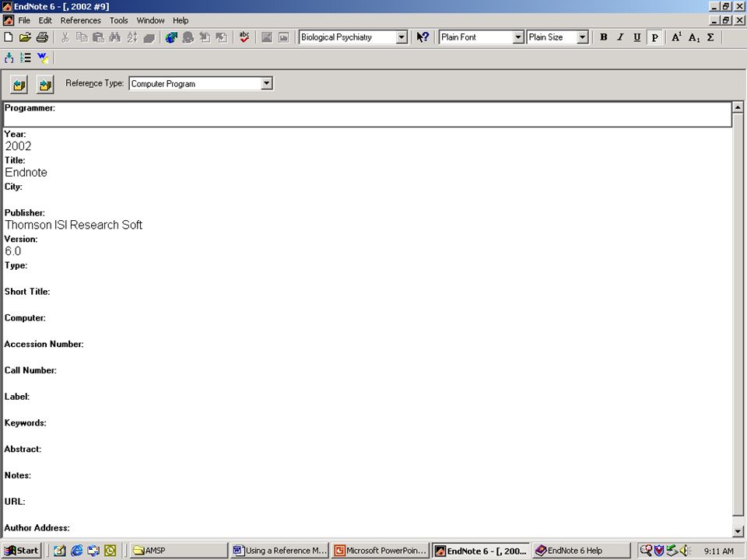Switch to Microsoft PowerPoint taskbar button
The width and height of the screenshot is (747, 560).
(x=381, y=551)
